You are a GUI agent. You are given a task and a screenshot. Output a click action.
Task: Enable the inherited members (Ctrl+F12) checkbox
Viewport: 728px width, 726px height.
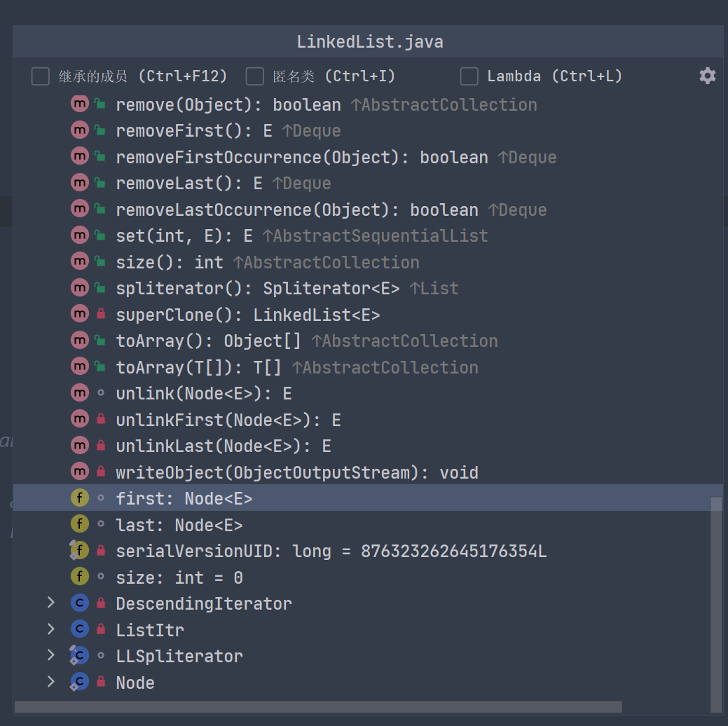[x=41, y=76]
